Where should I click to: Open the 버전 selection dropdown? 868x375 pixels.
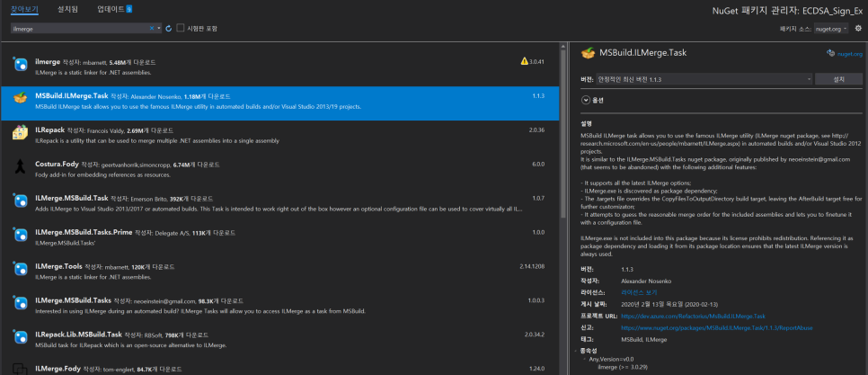pyautogui.click(x=704, y=79)
